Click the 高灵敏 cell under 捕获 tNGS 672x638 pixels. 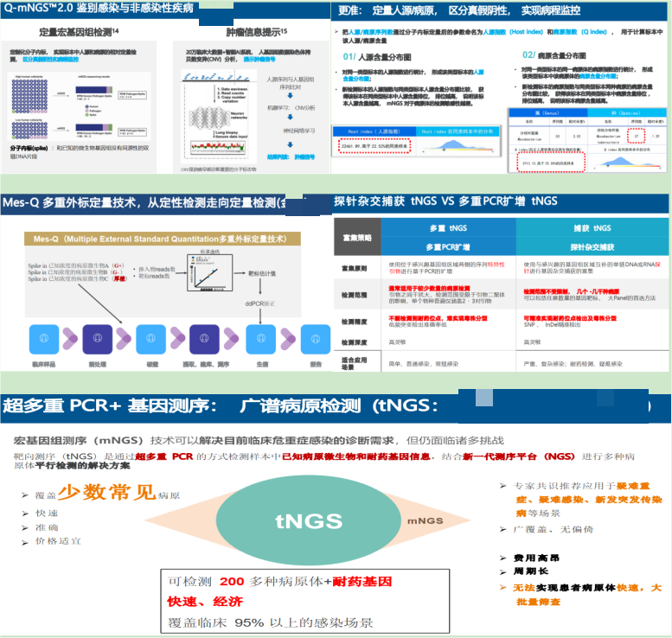(x=532, y=342)
